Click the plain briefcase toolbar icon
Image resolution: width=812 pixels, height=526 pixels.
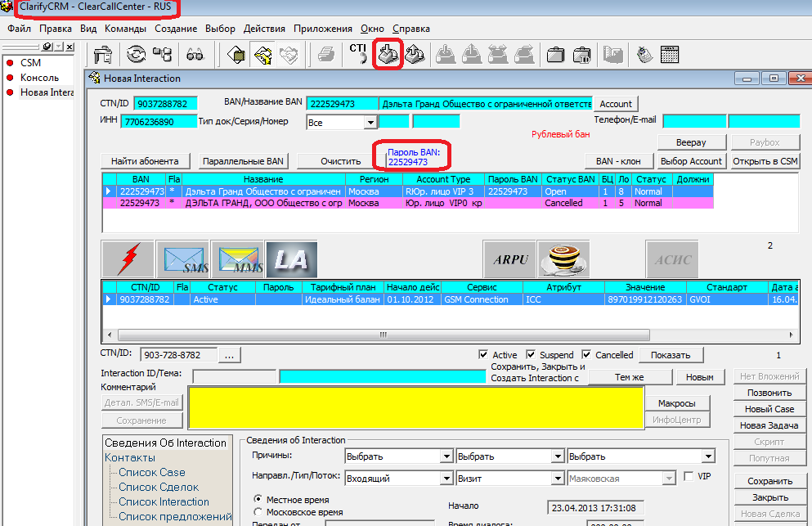click(555, 55)
